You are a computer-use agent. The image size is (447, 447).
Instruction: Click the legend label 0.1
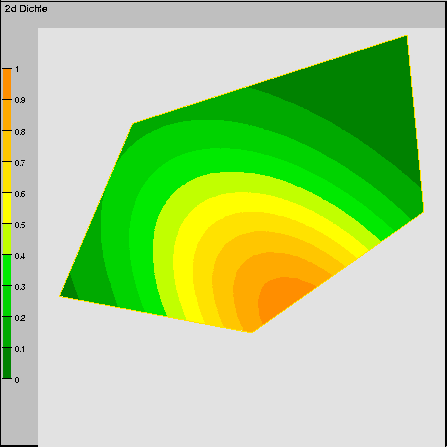pos(20,349)
